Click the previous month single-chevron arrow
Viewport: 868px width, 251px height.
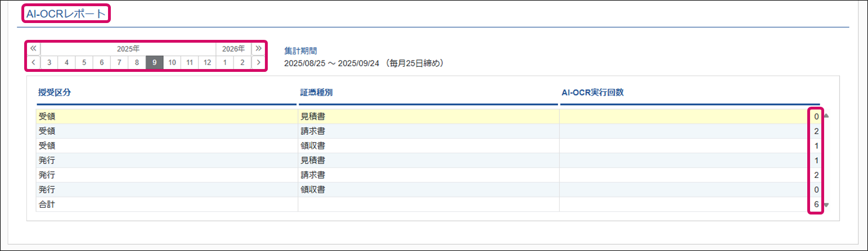pyautogui.click(x=33, y=62)
